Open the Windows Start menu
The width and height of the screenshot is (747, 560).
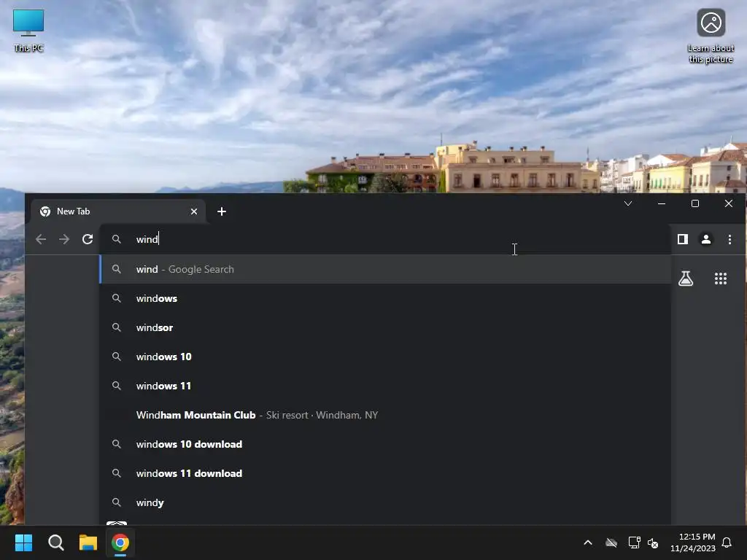(x=23, y=542)
